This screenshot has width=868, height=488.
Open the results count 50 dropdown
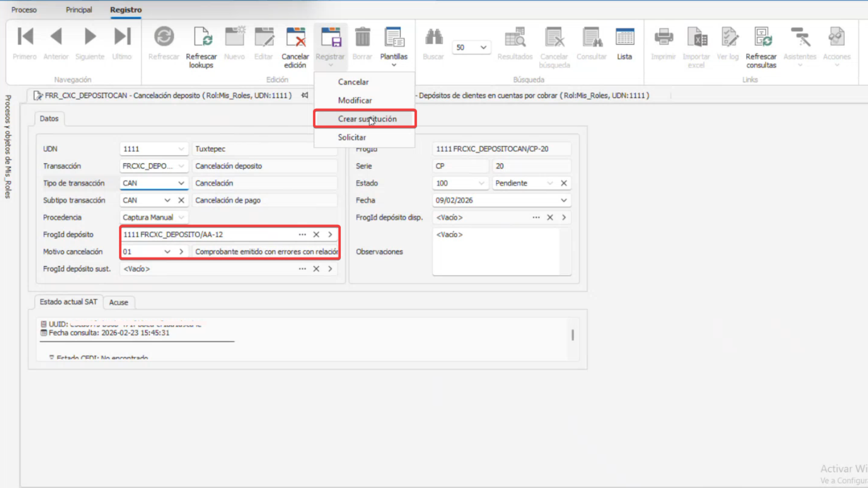(483, 47)
